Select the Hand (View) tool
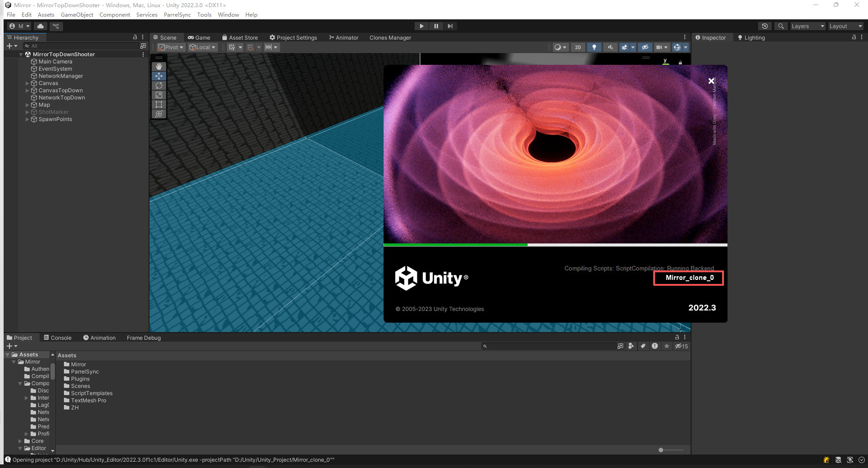Image resolution: width=868 pixels, height=468 pixels. [159, 67]
